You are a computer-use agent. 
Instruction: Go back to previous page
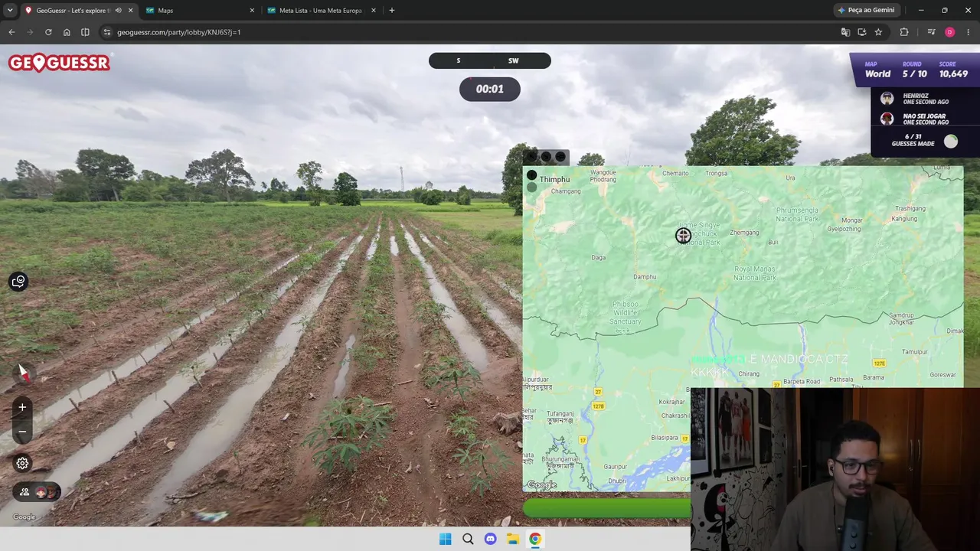(11, 32)
